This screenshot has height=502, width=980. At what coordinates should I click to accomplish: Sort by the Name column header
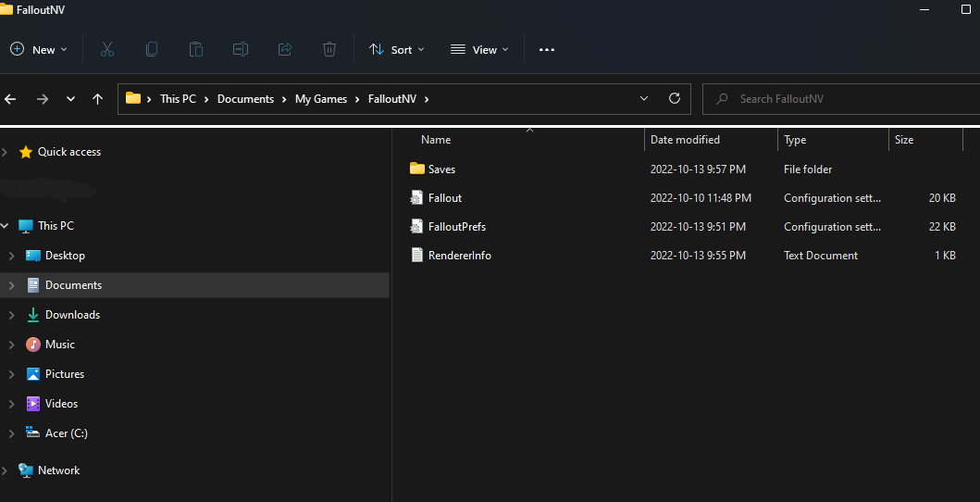[x=436, y=140]
